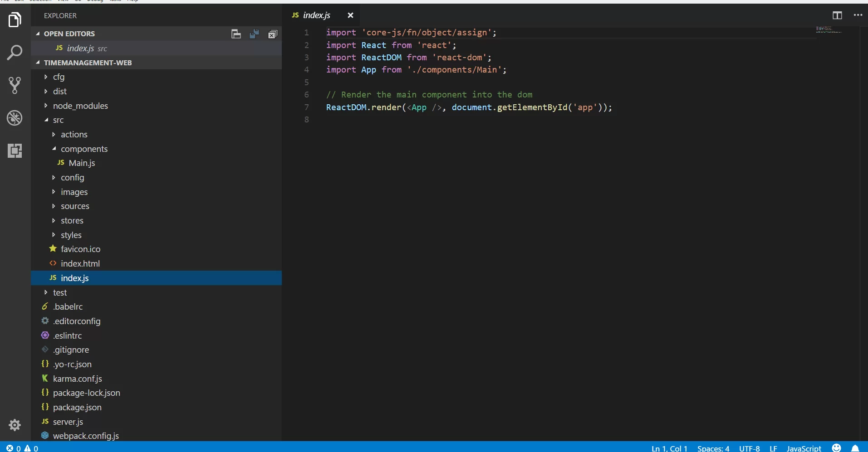Click the braces icon of .yo-rc.json
This screenshot has width=868, height=452.
(45, 364)
